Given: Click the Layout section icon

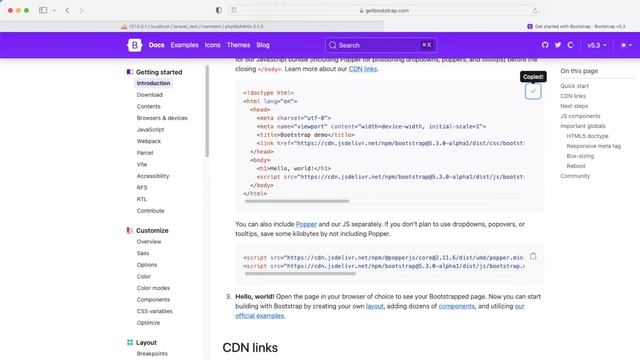Looking at the screenshot, I should coord(130,342).
